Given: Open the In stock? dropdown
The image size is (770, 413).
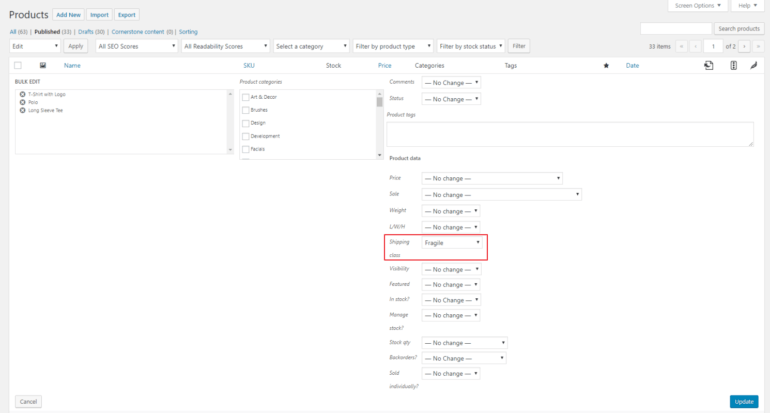Looking at the screenshot, I should coord(451,300).
